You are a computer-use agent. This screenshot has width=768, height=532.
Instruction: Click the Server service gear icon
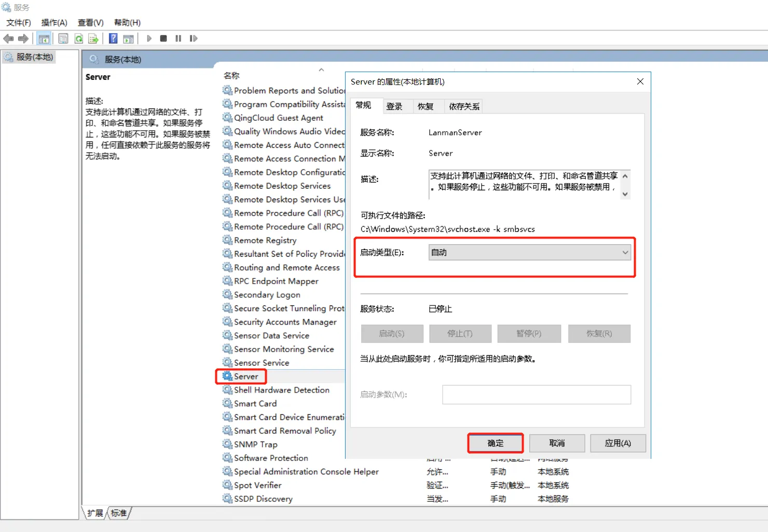(x=227, y=376)
